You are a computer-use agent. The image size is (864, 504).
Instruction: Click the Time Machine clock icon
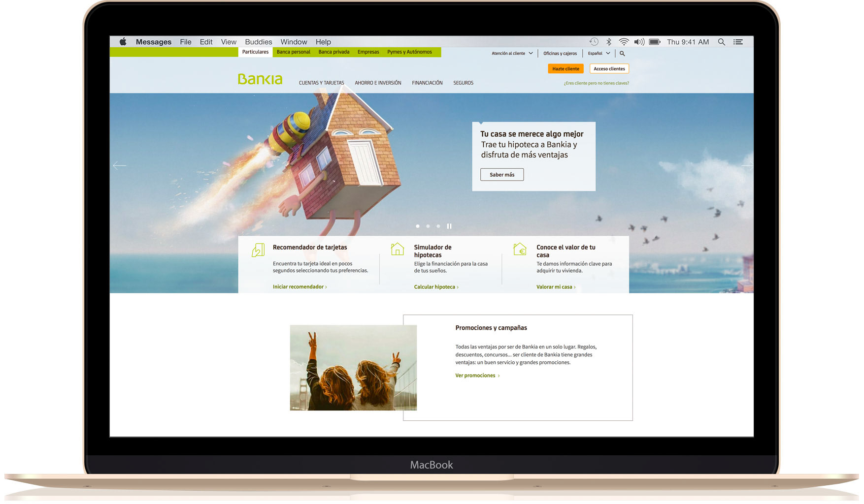tap(594, 42)
